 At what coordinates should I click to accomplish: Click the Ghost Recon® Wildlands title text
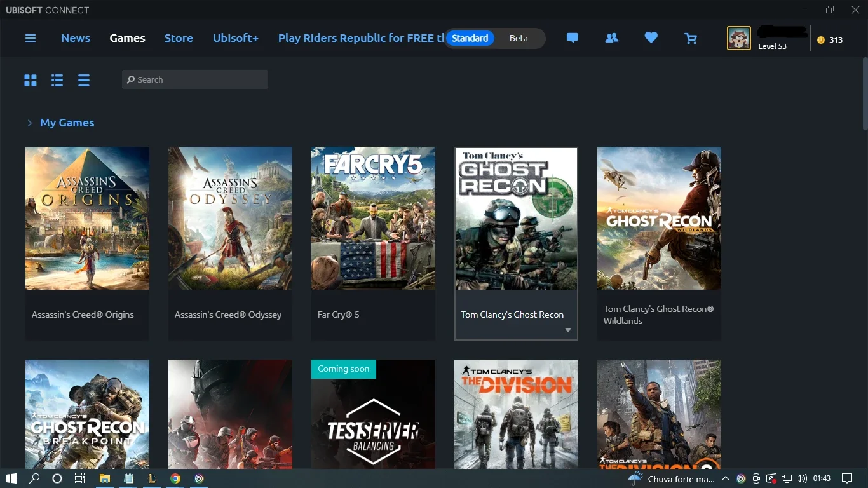click(x=659, y=315)
